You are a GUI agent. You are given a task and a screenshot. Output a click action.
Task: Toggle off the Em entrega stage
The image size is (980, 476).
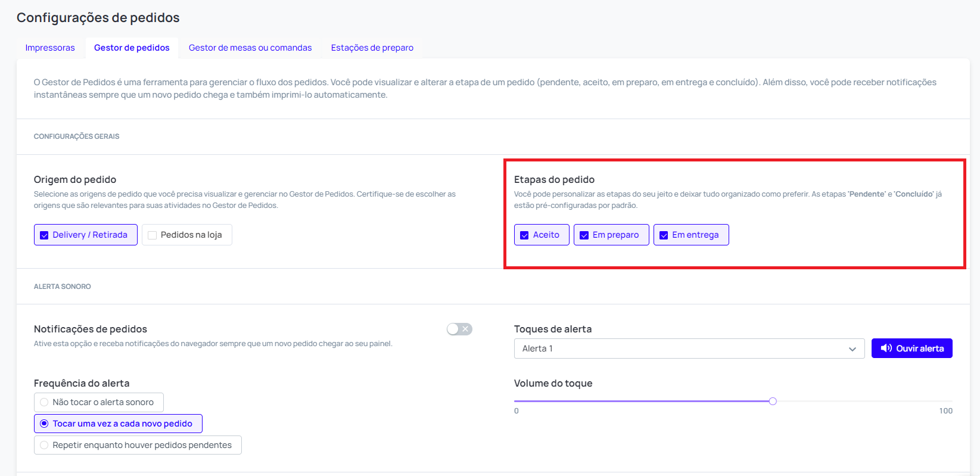[x=664, y=235]
